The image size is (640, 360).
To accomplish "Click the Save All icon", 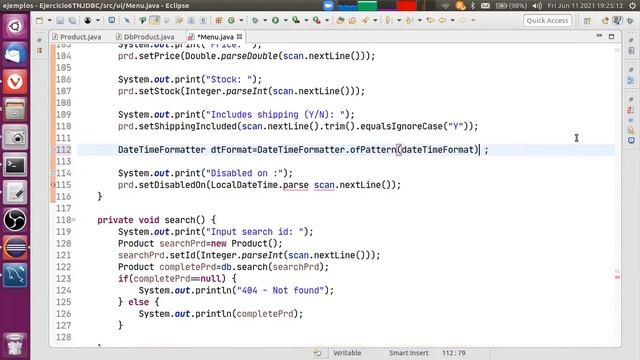I will [x=72, y=20].
